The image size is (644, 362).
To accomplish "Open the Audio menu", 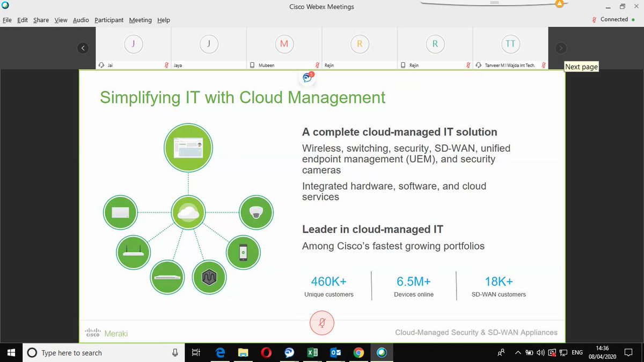I will (81, 20).
